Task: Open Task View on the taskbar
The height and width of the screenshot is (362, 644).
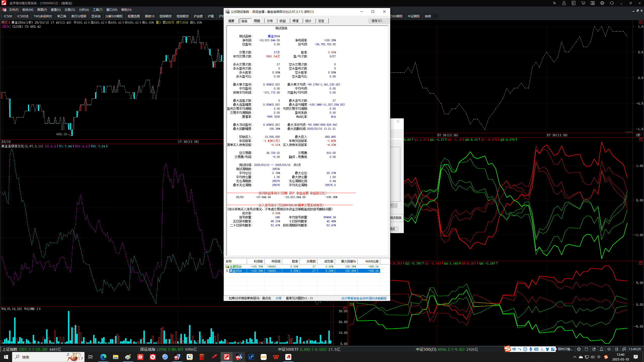Action: point(91,357)
